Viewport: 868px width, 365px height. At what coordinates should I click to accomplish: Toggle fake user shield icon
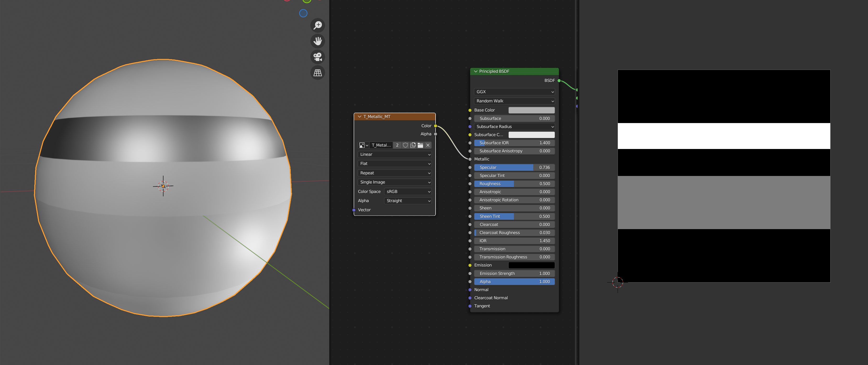pyautogui.click(x=405, y=145)
